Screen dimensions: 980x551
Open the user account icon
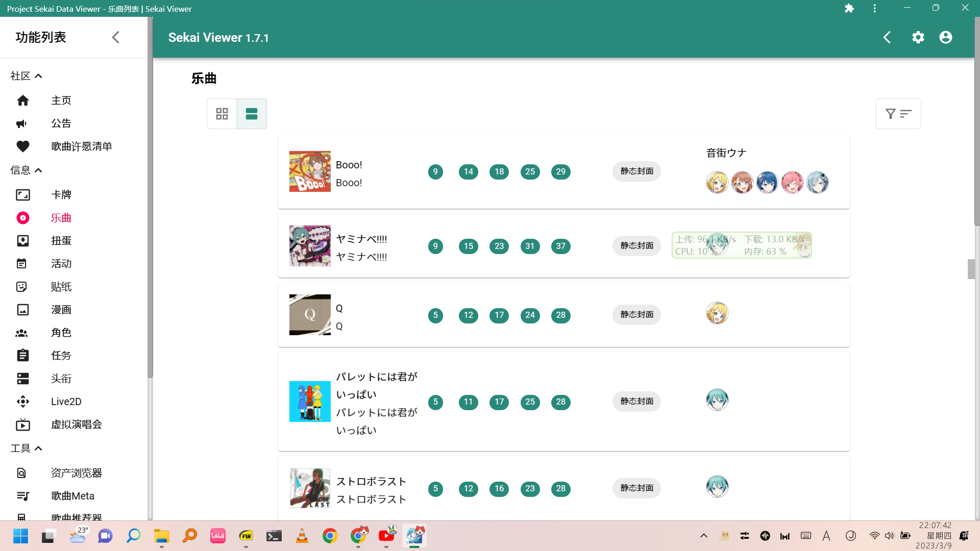(x=946, y=37)
